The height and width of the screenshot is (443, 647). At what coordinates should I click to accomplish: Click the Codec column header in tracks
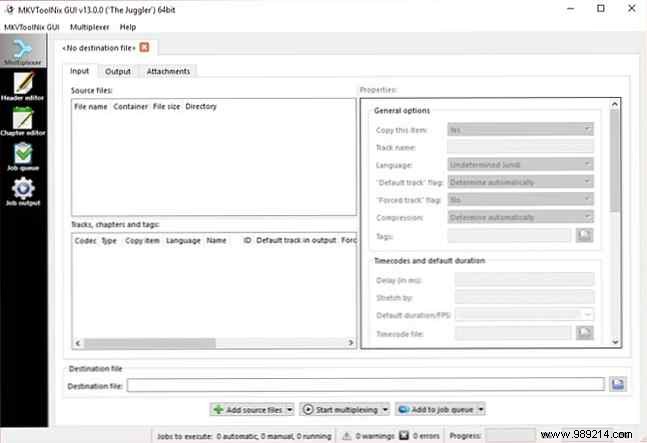point(85,240)
